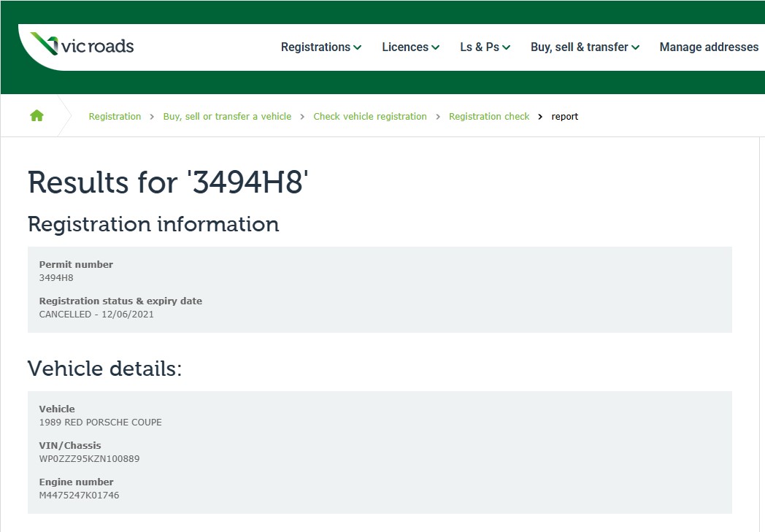The width and height of the screenshot is (765, 532).
Task: Click the VicRoads logo
Action: point(82,45)
